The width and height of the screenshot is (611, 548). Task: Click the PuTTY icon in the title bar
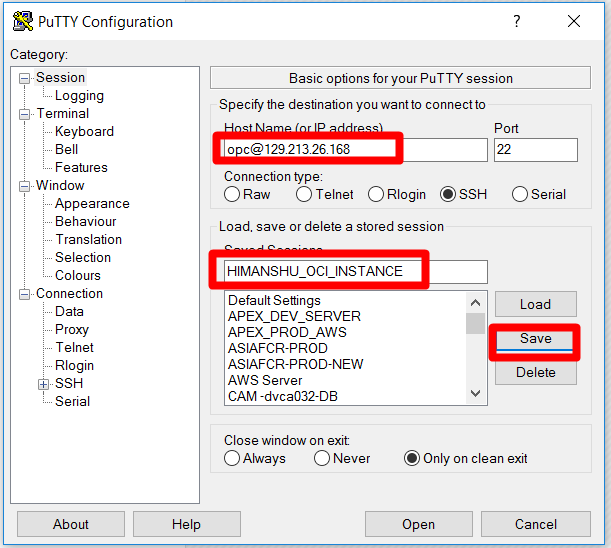[23, 21]
